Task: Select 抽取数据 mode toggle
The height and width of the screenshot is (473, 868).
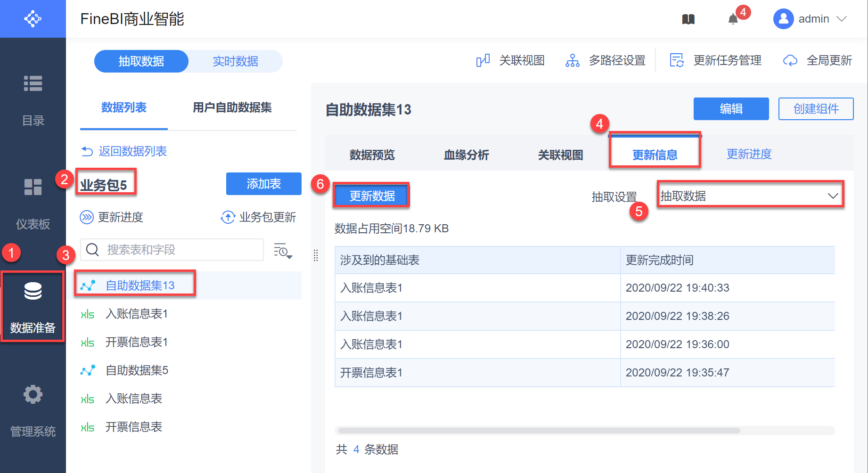Action: click(141, 61)
